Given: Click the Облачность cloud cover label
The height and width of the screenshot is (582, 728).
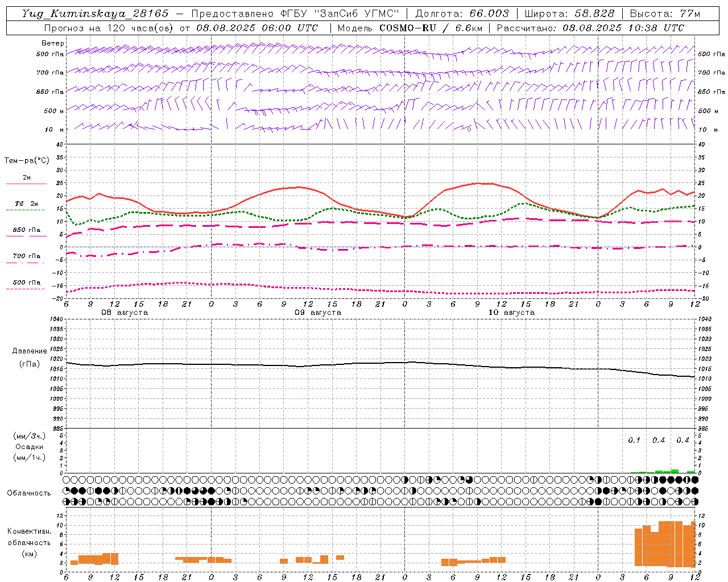Looking at the screenshot, I should point(29,493).
